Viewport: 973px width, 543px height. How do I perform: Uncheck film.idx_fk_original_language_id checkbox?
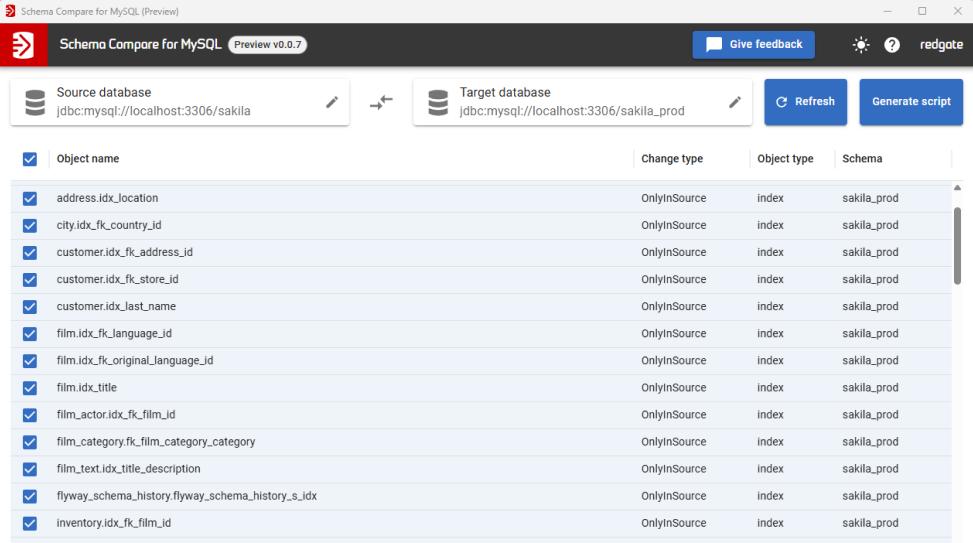(x=30, y=361)
